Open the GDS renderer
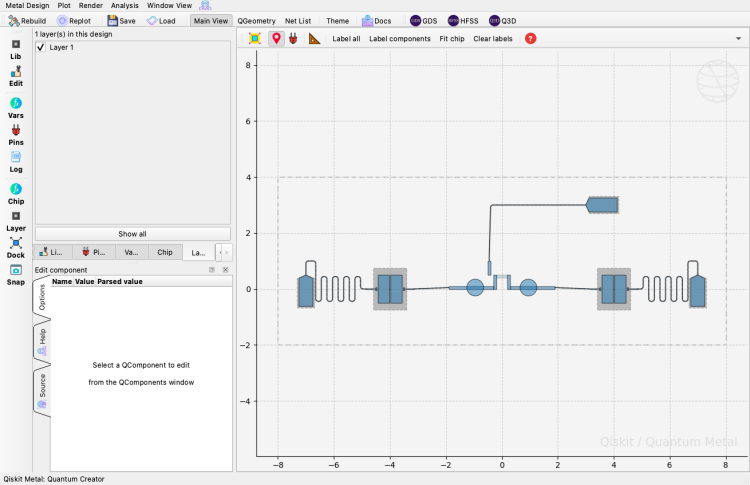 (x=424, y=21)
